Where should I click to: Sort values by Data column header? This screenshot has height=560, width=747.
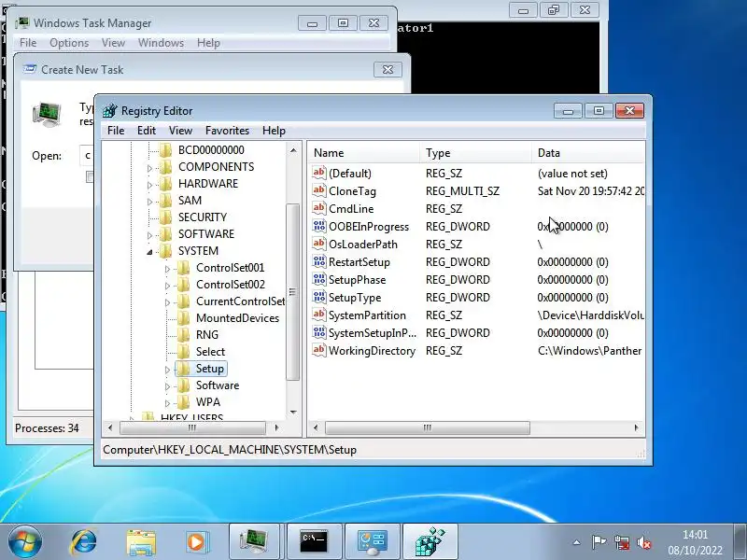[x=588, y=153]
